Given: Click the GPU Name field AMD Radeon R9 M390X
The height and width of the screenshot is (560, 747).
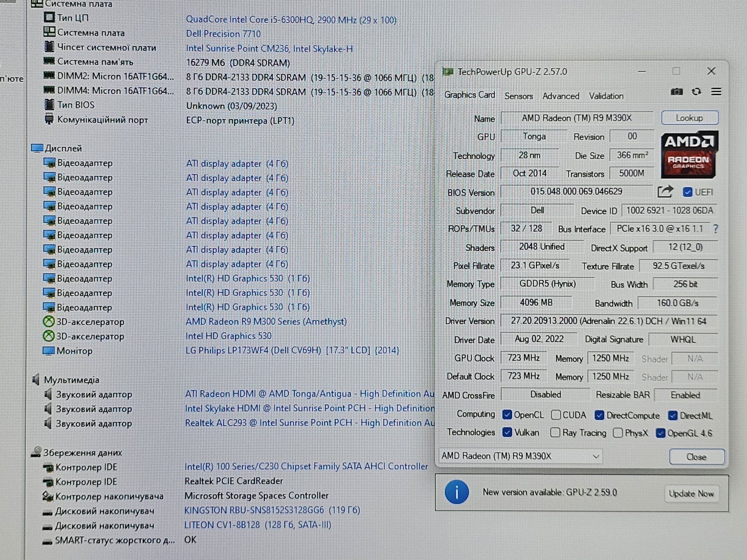Looking at the screenshot, I should [577, 118].
